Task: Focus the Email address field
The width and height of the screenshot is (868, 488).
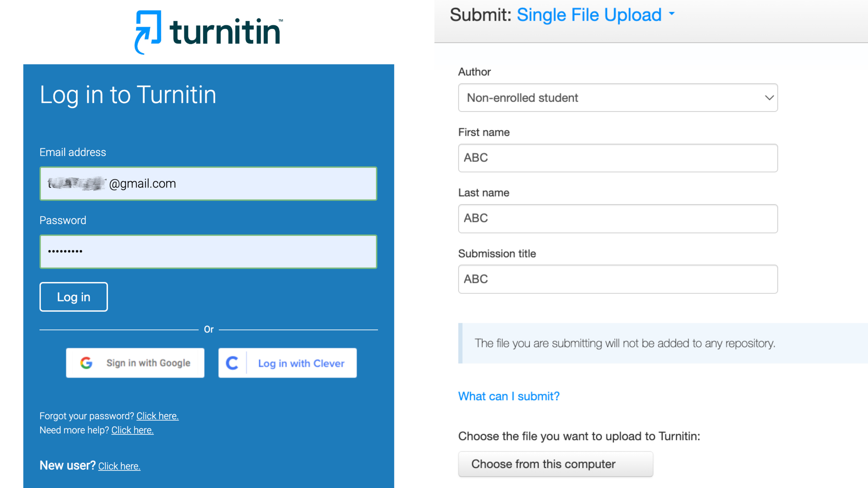Action: point(208,184)
